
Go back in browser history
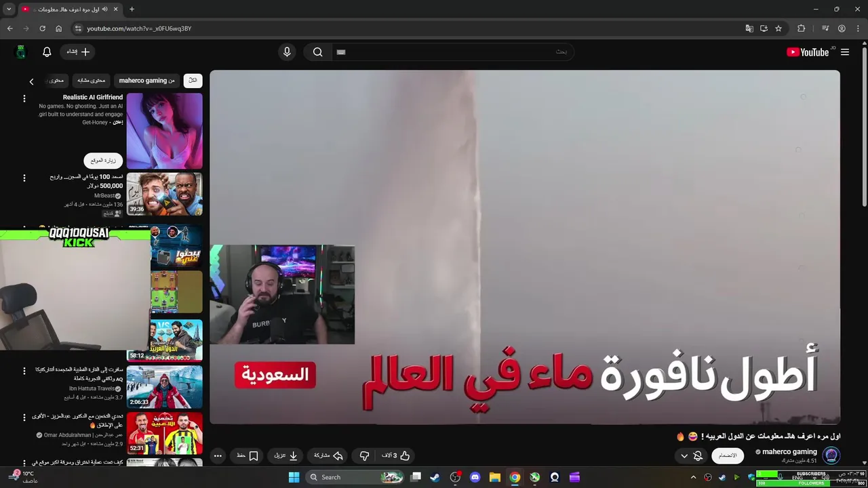click(x=9, y=28)
